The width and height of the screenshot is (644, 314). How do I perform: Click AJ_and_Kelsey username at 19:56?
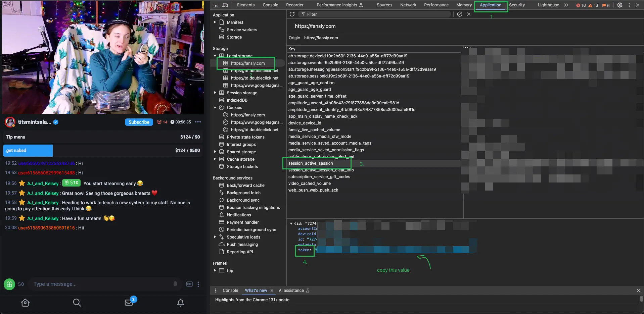click(x=43, y=184)
